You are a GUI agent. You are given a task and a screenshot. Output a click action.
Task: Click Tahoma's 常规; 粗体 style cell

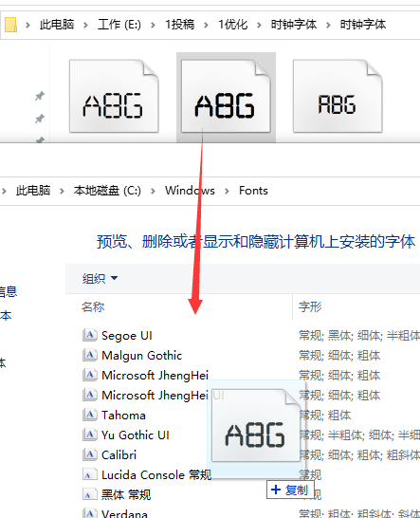coord(324,416)
